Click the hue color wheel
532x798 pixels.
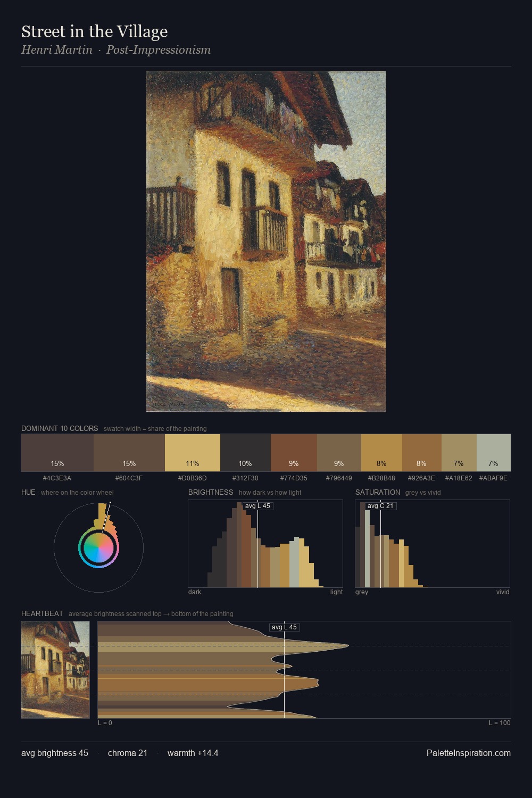98,547
